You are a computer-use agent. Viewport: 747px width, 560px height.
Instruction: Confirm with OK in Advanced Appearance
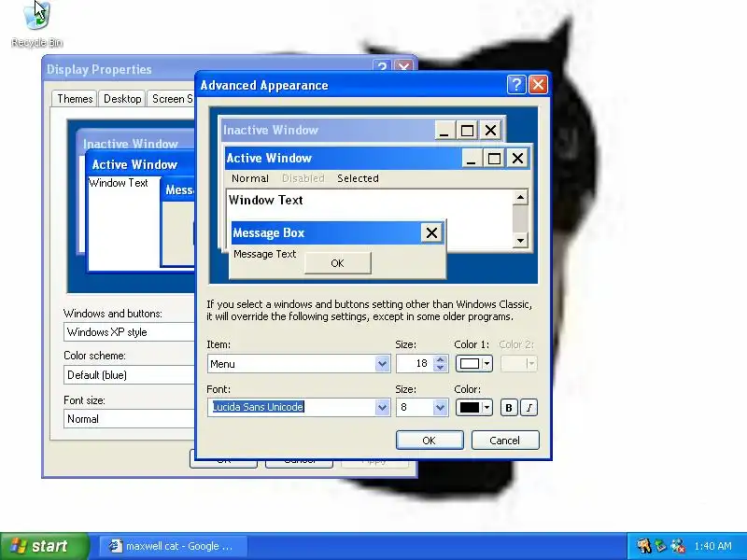pyautogui.click(x=430, y=441)
